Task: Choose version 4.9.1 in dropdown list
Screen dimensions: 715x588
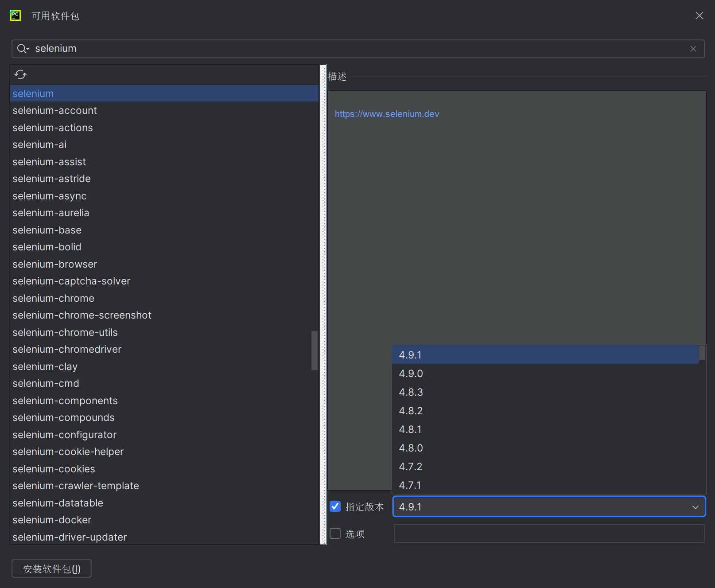Action: [x=545, y=355]
